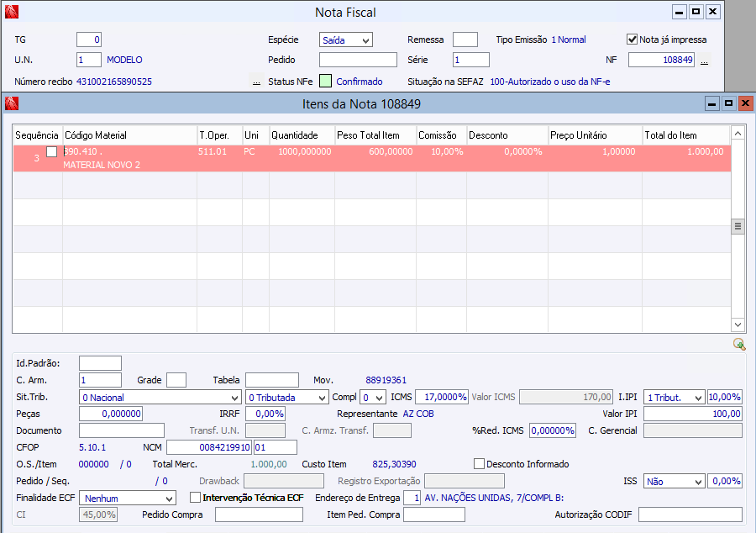This screenshot has width=756, height=533.
Task: Maximize the Itens da Nota window
Action: pyautogui.click(x=728, y=103)
